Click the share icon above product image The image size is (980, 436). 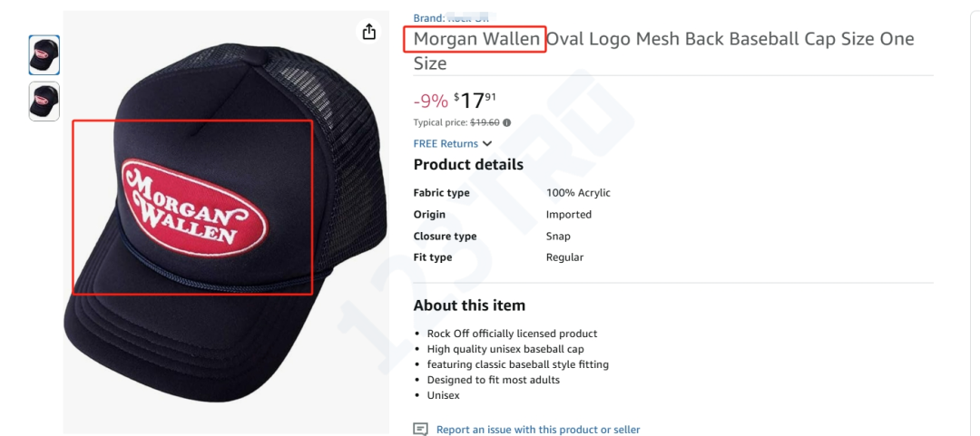pos(368,32)
